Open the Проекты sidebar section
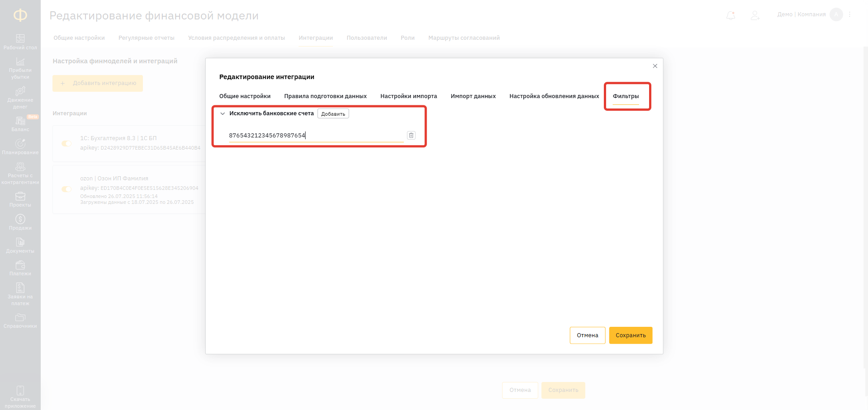This screenshot has width=868, height=410. click(x=20, y=200)
